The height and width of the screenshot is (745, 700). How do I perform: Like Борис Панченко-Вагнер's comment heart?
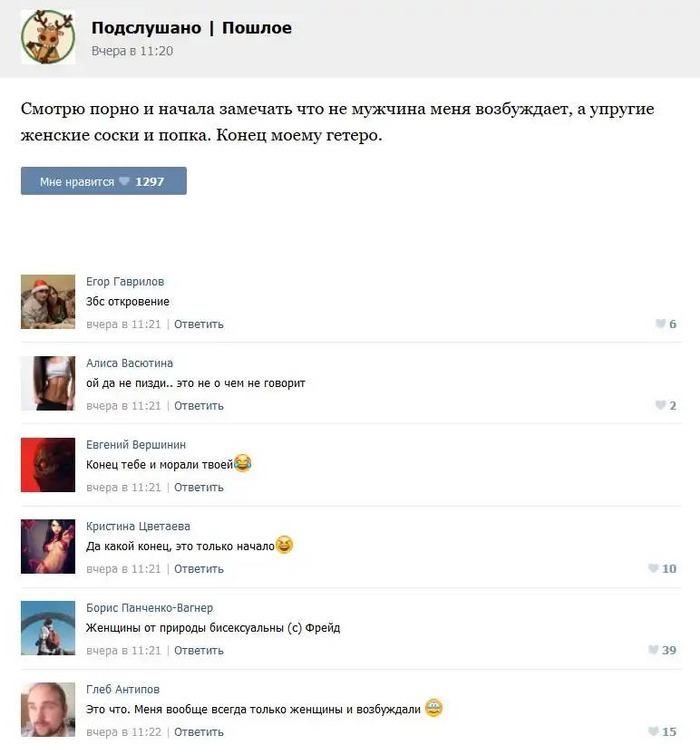click(653, 650)
